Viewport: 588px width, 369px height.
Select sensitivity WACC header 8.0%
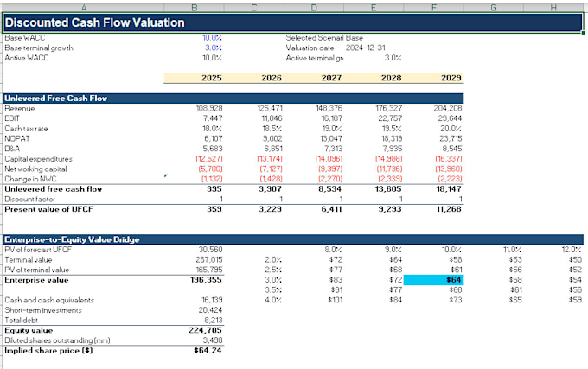click(333, 250)
